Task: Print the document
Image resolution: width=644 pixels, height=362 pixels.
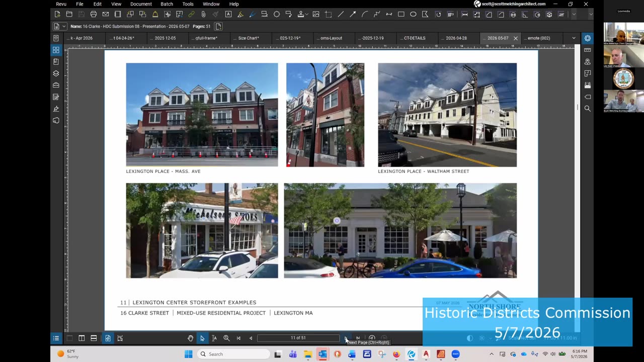Action: pyautogui.click(x=94, y=14)
